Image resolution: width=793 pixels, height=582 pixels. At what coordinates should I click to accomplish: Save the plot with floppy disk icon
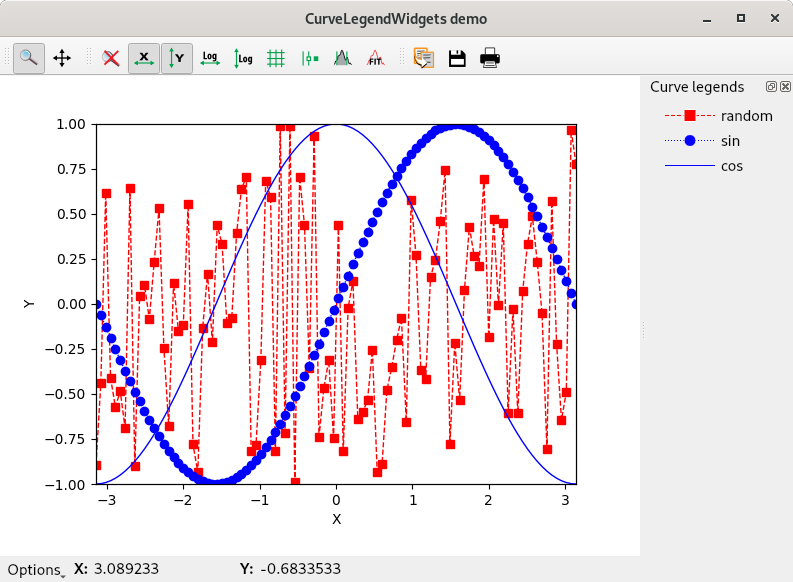457,58
